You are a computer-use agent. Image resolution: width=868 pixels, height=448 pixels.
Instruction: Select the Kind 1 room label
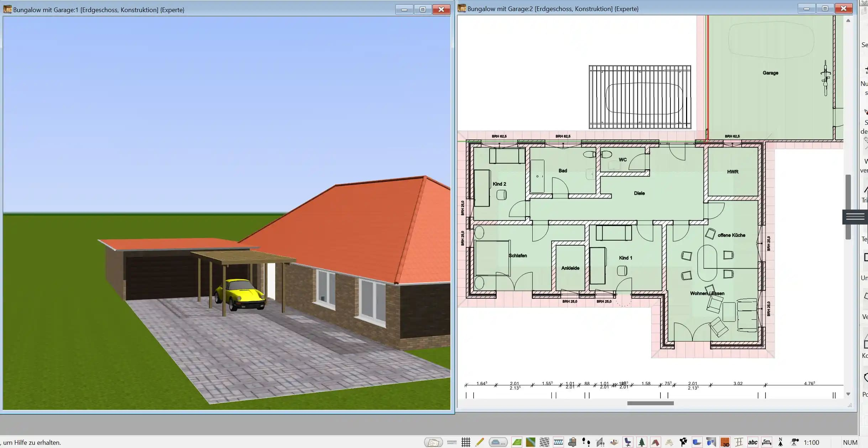625,258
